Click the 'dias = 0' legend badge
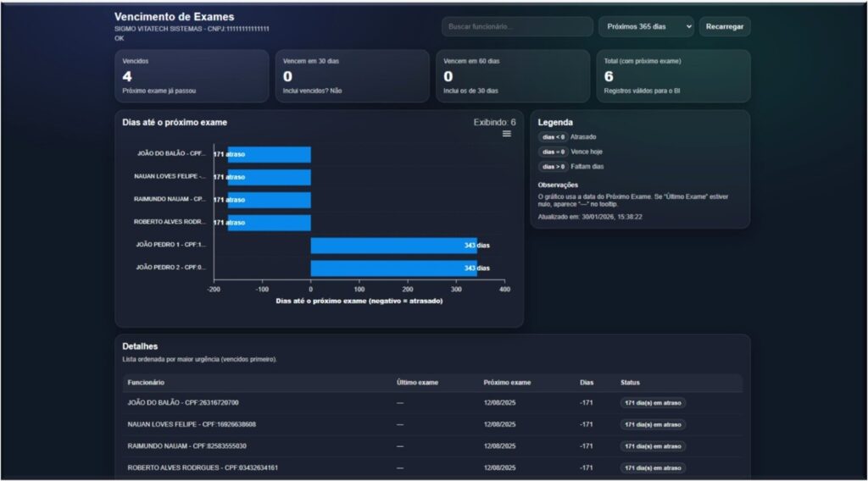This screenshot has width=868, height=481. 554,152
